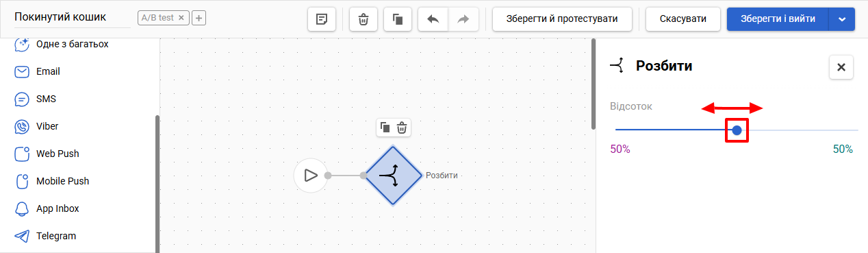Expand the save options dropdown arrow
Image resolution: width=868 pixels, height=253 pixels.
pos(842,19)
